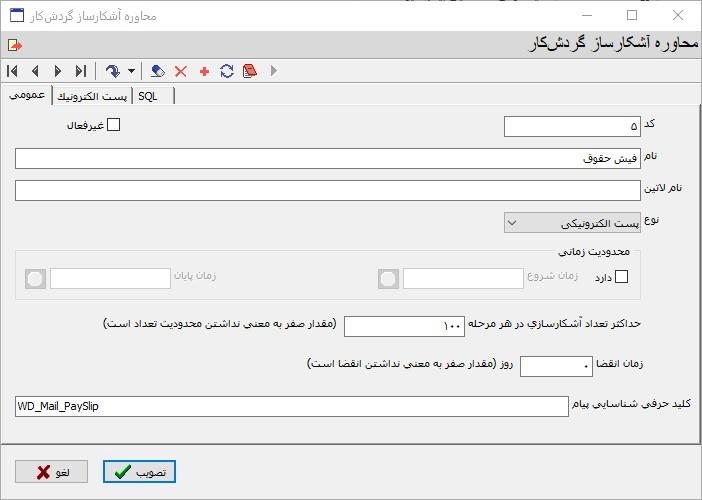Expand dropdown arrow next to curved arrow icon
This screenshot has height=500, width=702.
(x=131, y=71)
